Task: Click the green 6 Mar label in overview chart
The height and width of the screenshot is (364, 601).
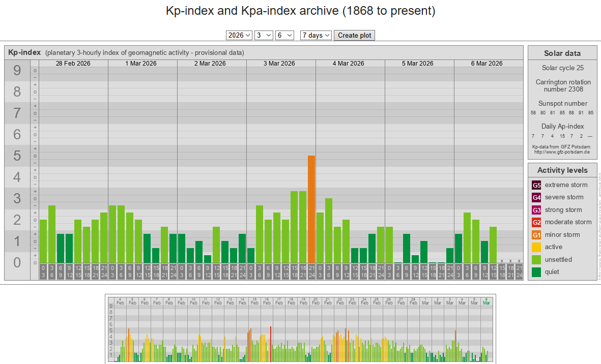Action: pyautogui.click(x=486, y=301)
